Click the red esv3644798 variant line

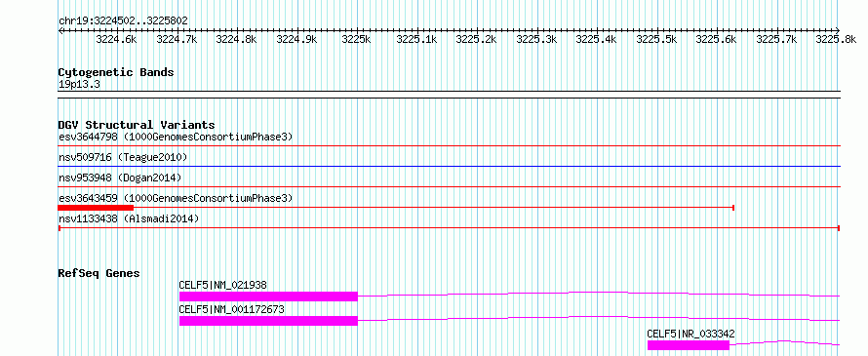(x=449, y=145)
